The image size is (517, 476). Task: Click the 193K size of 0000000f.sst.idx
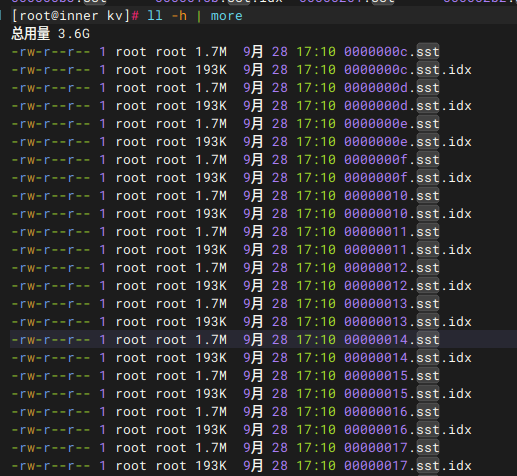pyautogui.click(x=211, y=178)
